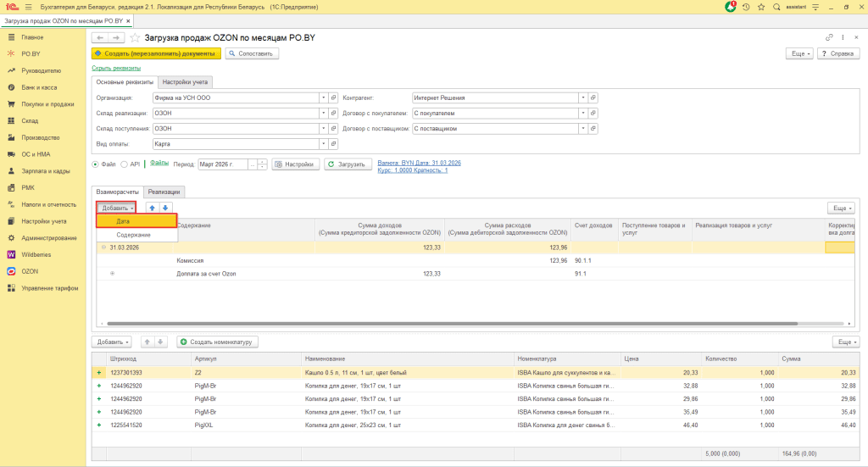This screenshot has height=467, width=868.
Task: Open Покупки и продажи section
Action: (47, 104)
